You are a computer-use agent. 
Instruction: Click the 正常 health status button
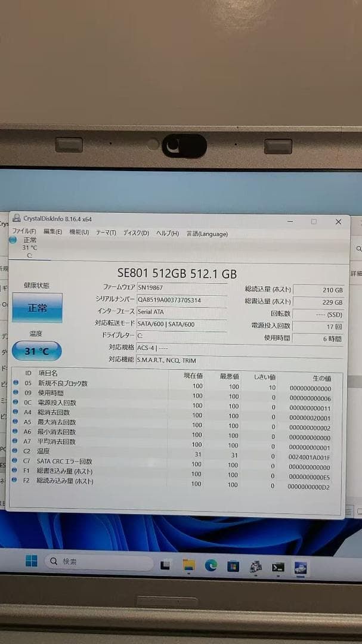[38, 308]
